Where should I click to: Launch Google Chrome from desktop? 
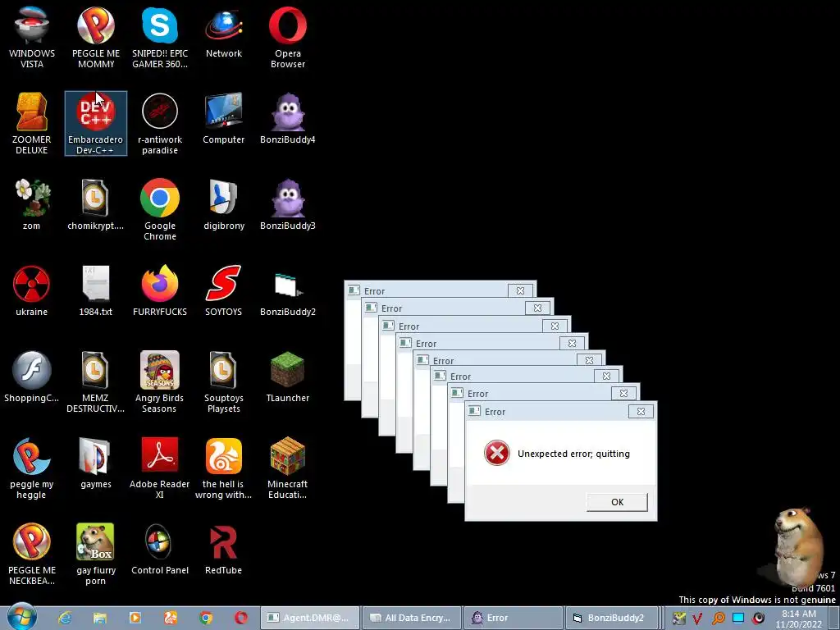click(160, 210)
